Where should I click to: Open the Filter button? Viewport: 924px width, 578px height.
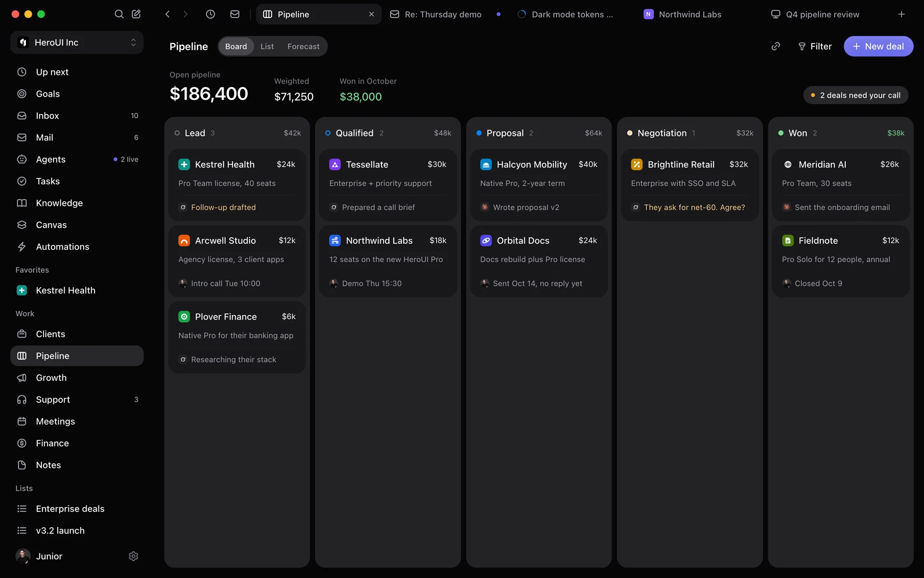click(x=815, y=46)
